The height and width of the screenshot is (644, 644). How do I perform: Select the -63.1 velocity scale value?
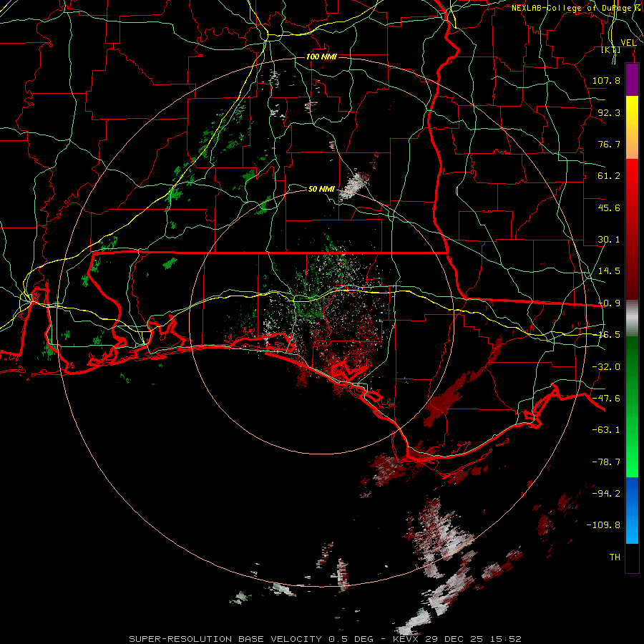606,430
